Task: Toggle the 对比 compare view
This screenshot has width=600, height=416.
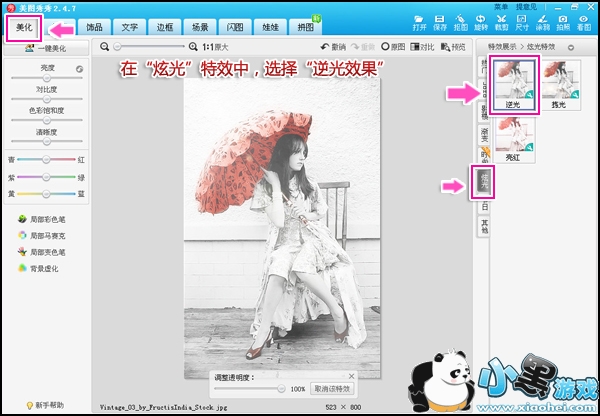Action: [423, 47]
